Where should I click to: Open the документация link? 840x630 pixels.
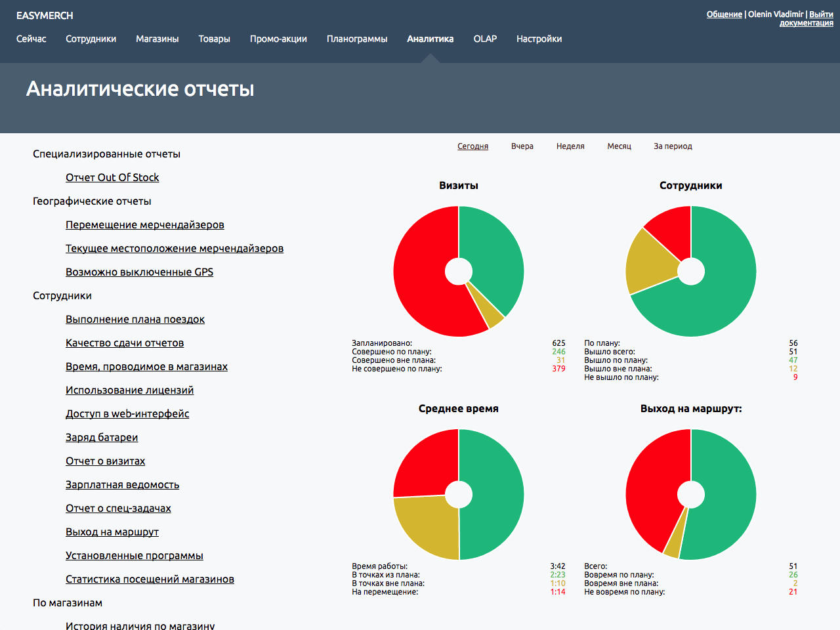click(807, 23)
